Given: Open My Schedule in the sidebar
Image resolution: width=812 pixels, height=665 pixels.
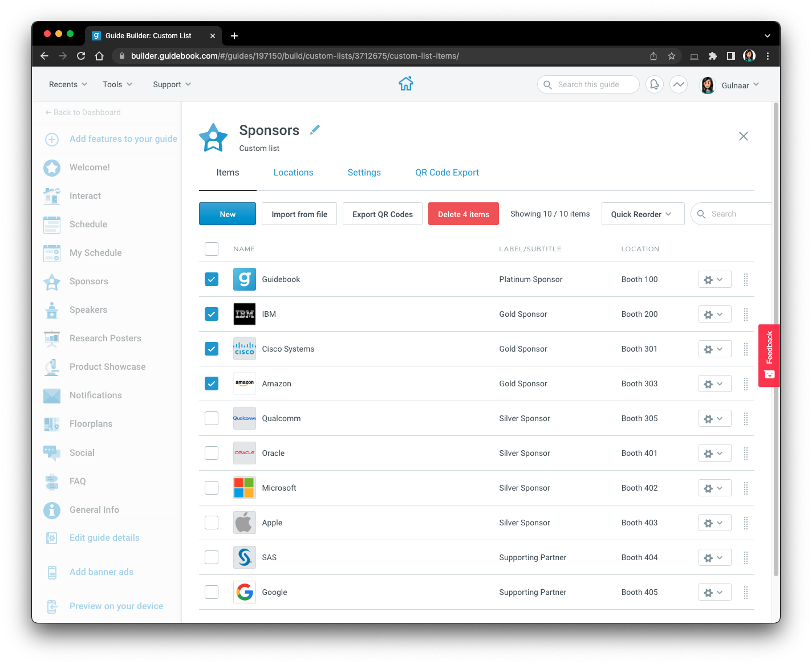Looking at the screenshot, I should click(96, 253).
